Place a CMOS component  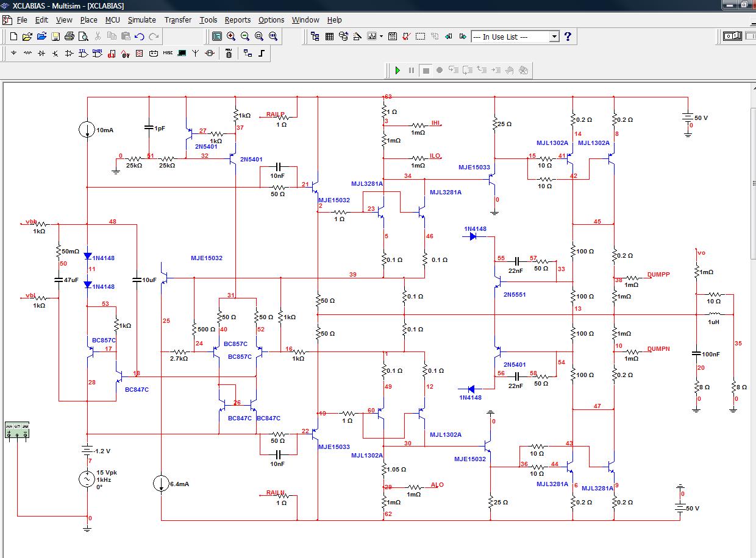[x=97, y=54]
